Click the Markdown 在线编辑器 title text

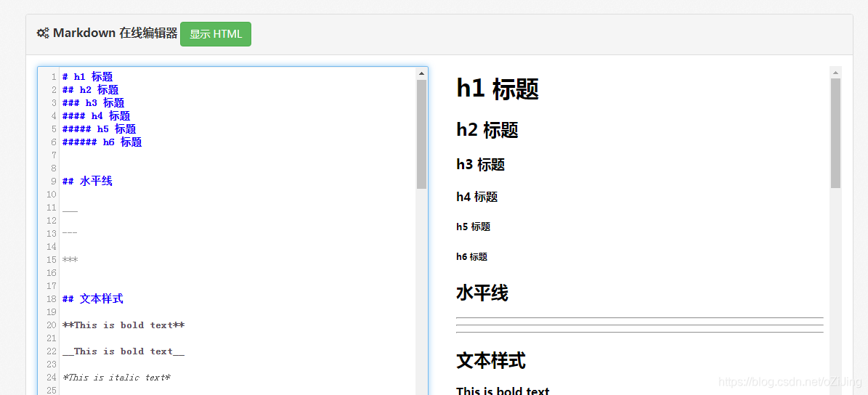click(x=115, y=33)
